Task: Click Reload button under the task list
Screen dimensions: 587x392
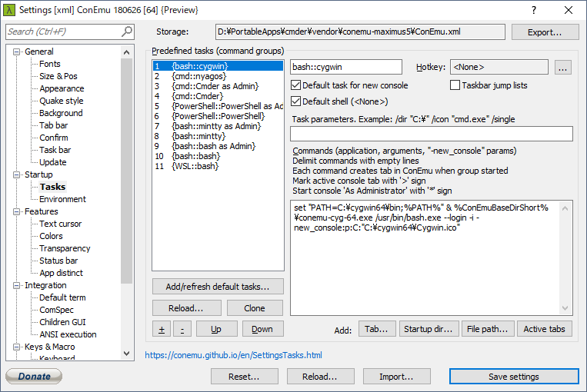Action: [186, 308]
